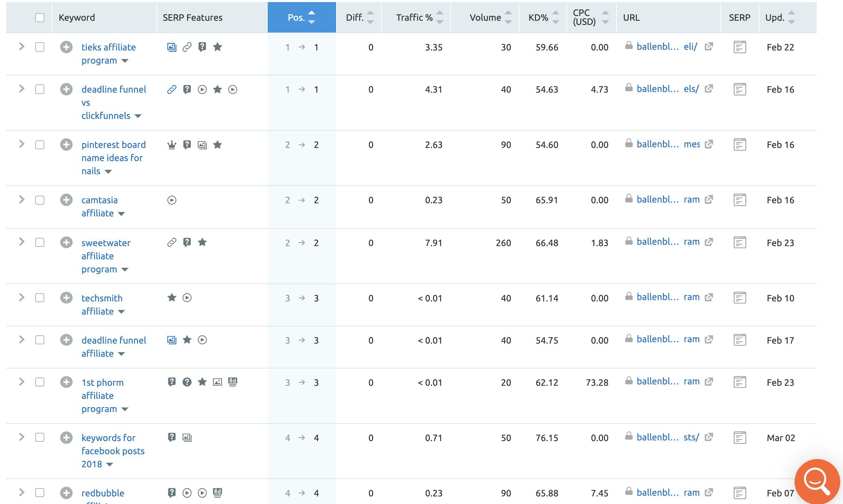
Task: Check the deadline funnel vs clickfunnels row
Action: (40, 89)
